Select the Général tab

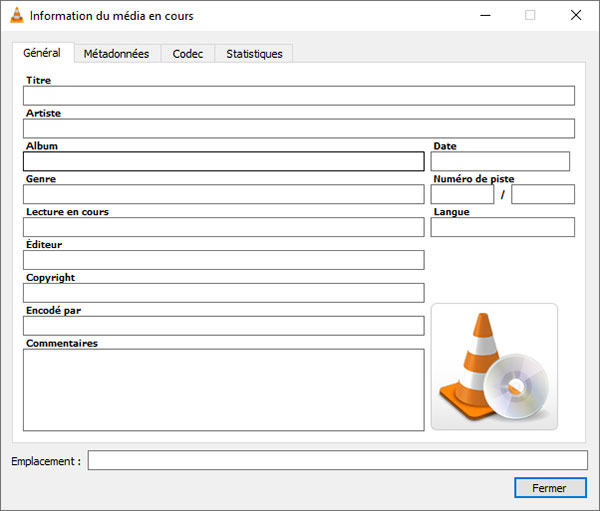pos(42,53)
